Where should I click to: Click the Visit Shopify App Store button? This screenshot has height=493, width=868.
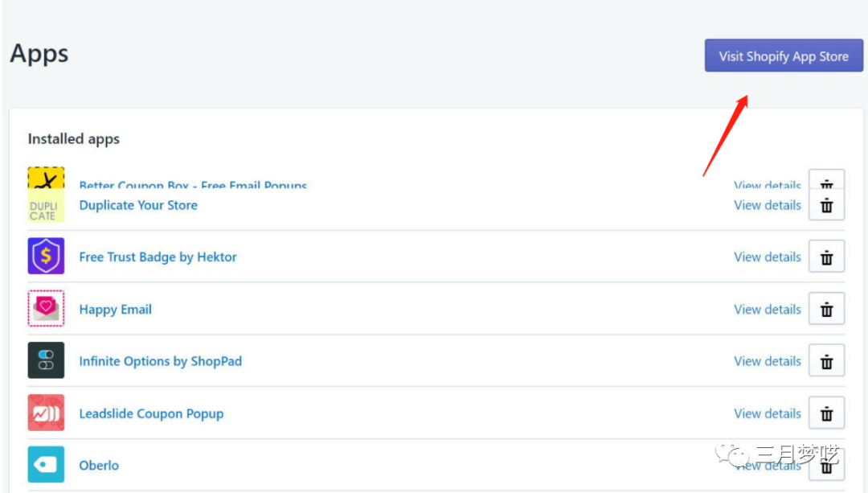pyautogui.click(x=784, y=56)
